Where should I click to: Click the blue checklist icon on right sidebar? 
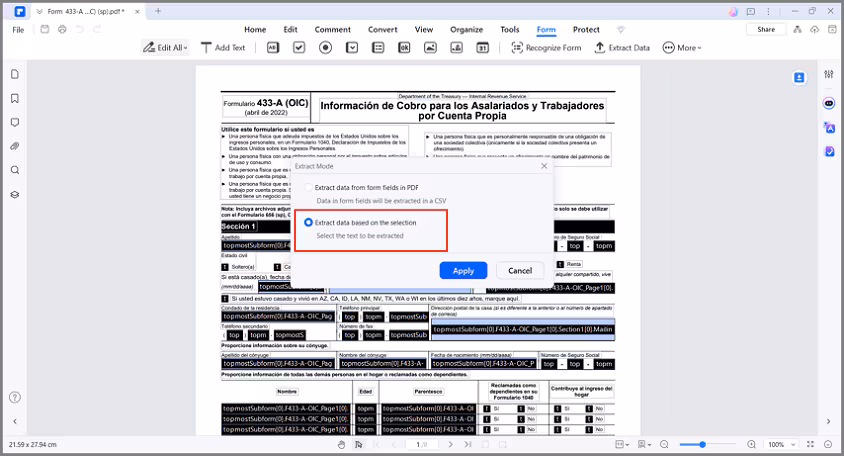click(829, 152)
